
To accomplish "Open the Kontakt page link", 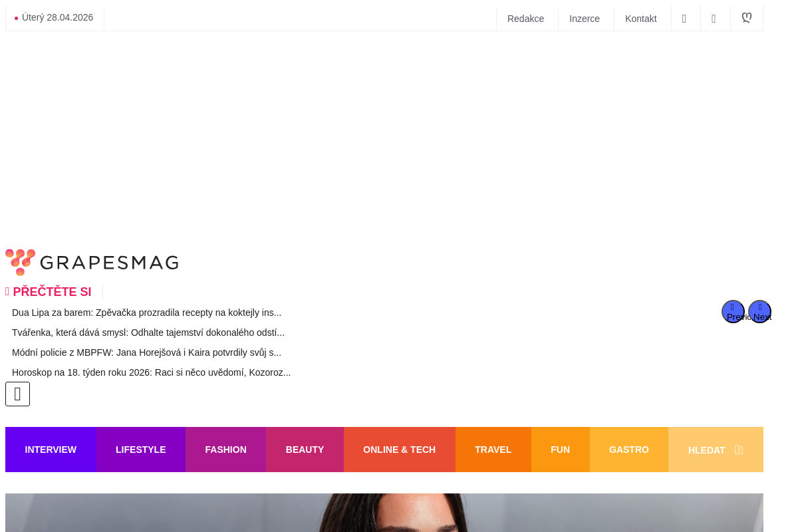I will pos(641,19).
